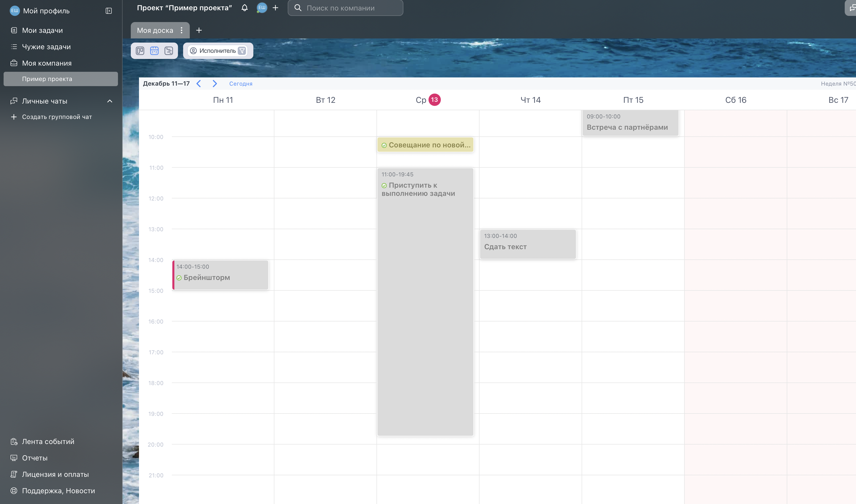Open Сдать текст event card

pyautogui.click(x=528, y=244)
